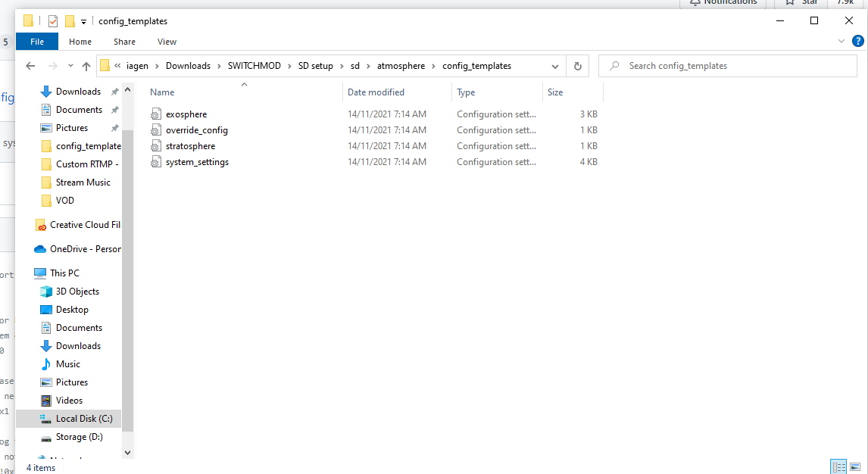Click the forward navigation arrow

(x=52, y=67)
